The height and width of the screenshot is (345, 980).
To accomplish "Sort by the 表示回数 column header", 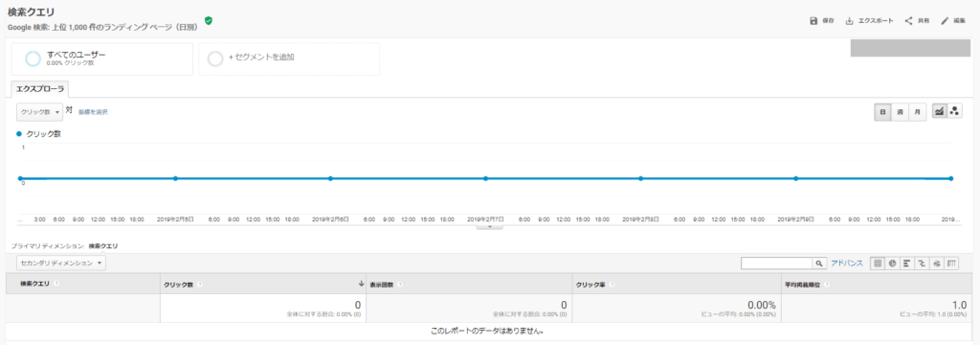I will (381, 285).
